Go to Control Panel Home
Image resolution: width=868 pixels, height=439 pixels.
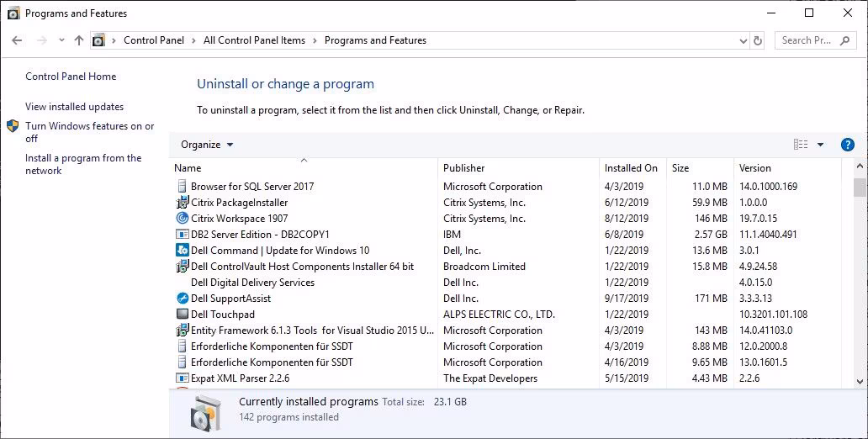(71, 77)
